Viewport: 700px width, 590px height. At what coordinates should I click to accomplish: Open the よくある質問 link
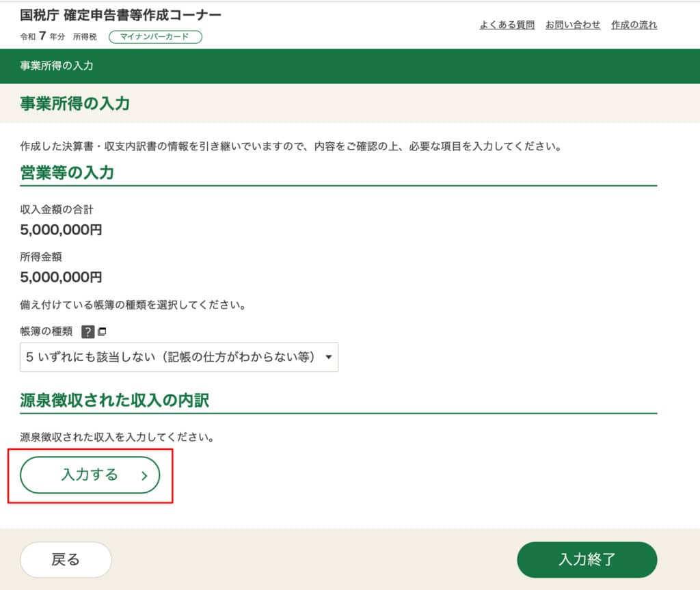click(x=507, y=25)
